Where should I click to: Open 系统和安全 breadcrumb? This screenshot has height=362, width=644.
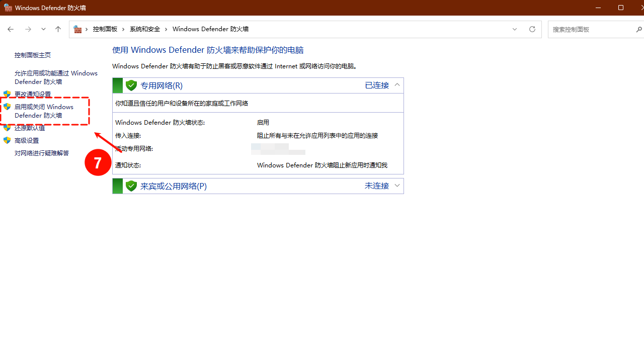click(145, 29)
